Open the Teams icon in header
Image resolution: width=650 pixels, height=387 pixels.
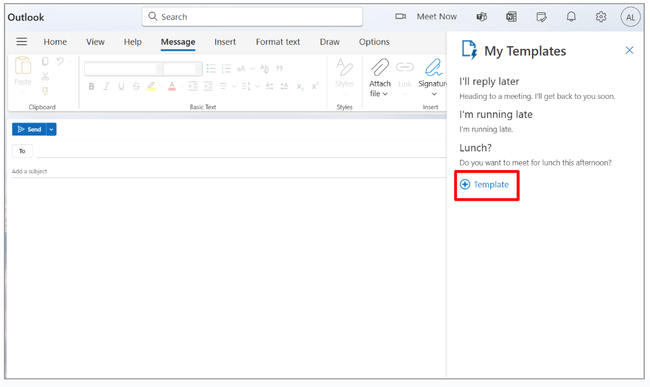coord(482,17)
